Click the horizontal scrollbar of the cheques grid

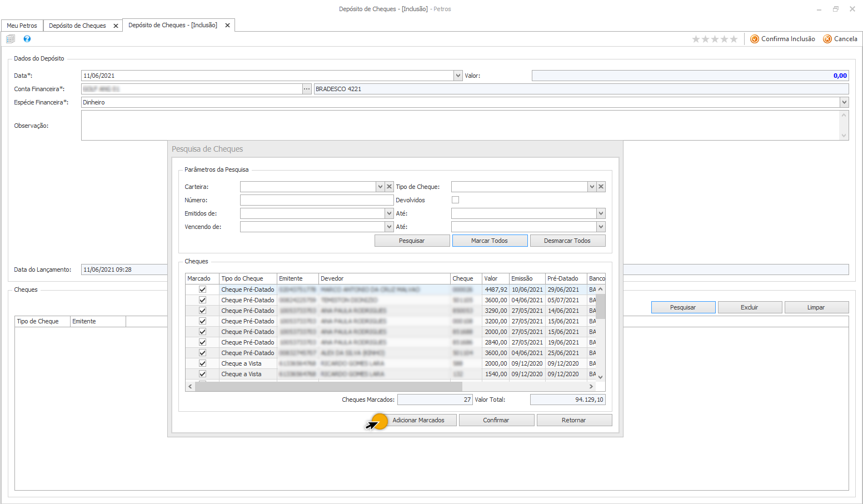328,386
